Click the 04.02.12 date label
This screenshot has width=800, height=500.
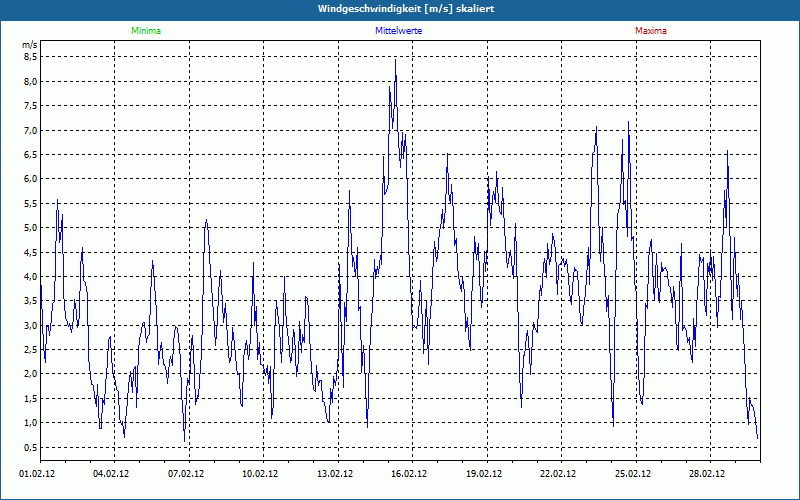[111, 473]
